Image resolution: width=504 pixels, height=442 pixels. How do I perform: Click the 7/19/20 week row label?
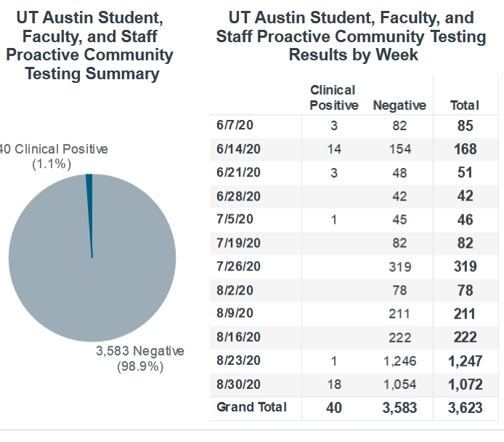point(237,243)
